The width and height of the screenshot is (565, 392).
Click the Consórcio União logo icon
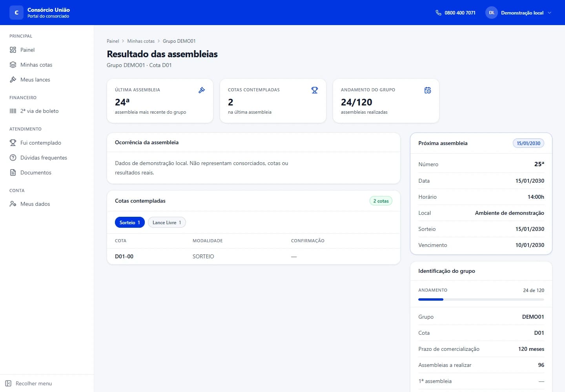[x=16, y=13]
